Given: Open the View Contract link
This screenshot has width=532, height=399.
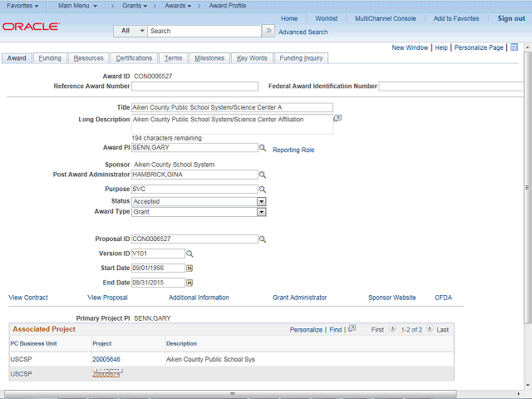Looking at the screenshot, I should click(x=28, y=298).
